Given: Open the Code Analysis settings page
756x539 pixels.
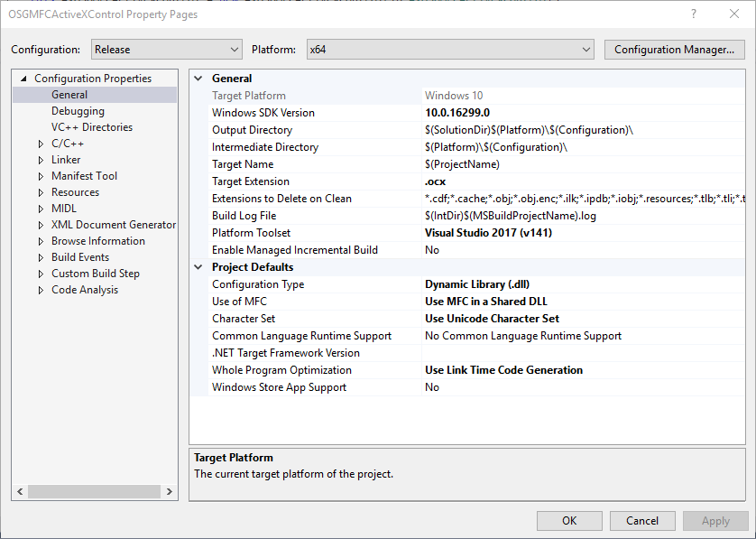Looking at the screenshot, I should click(87, 289).
